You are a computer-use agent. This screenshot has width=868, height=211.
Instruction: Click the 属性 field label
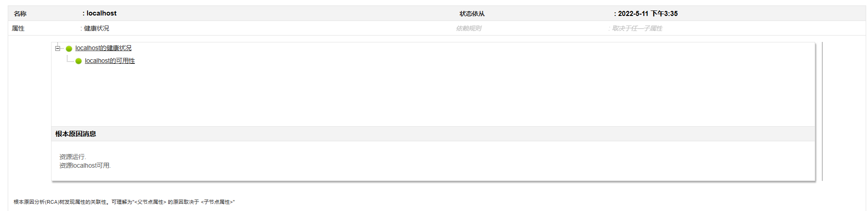pos(18,28)
